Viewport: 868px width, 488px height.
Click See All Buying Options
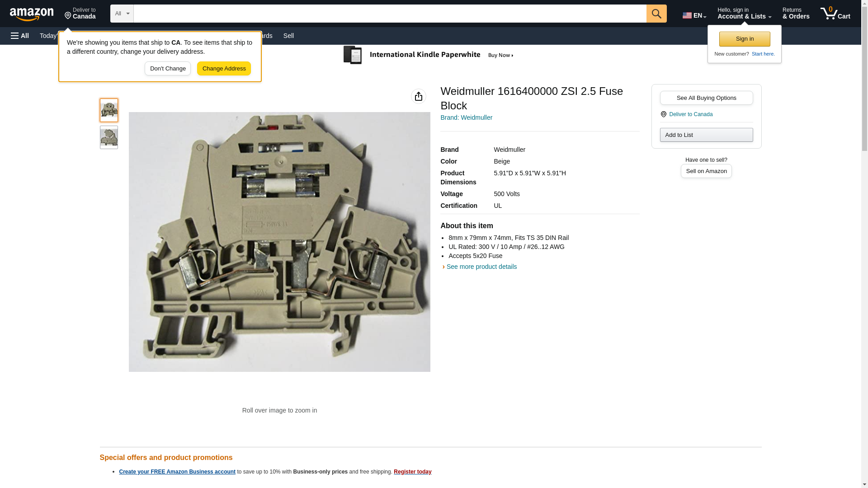(706, 98)
